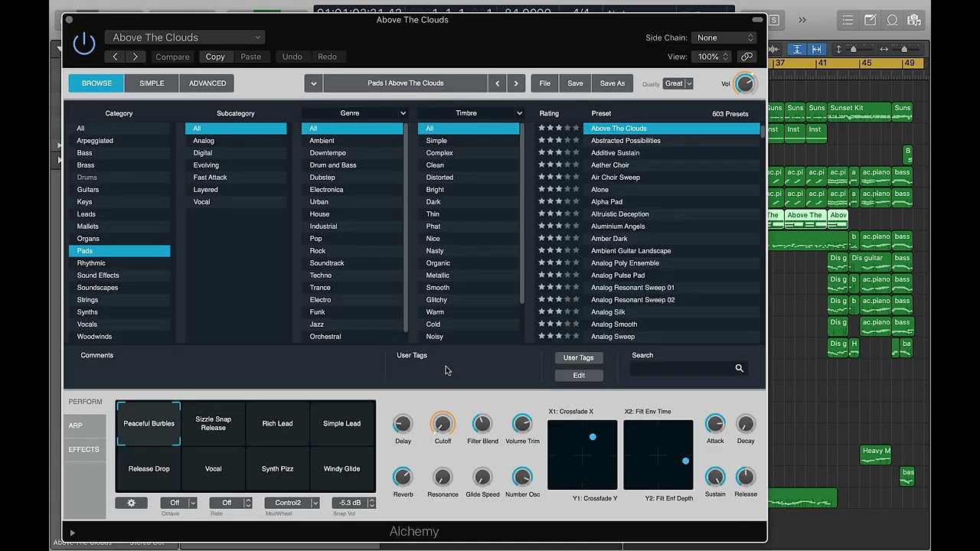Click the play triangle at bottom of Alchemy

[x=73, y=533]
